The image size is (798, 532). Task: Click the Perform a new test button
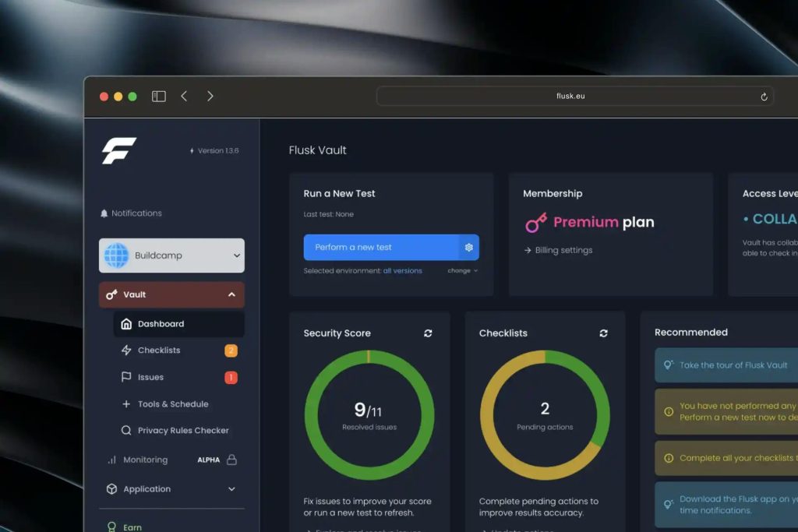[380, 248]
